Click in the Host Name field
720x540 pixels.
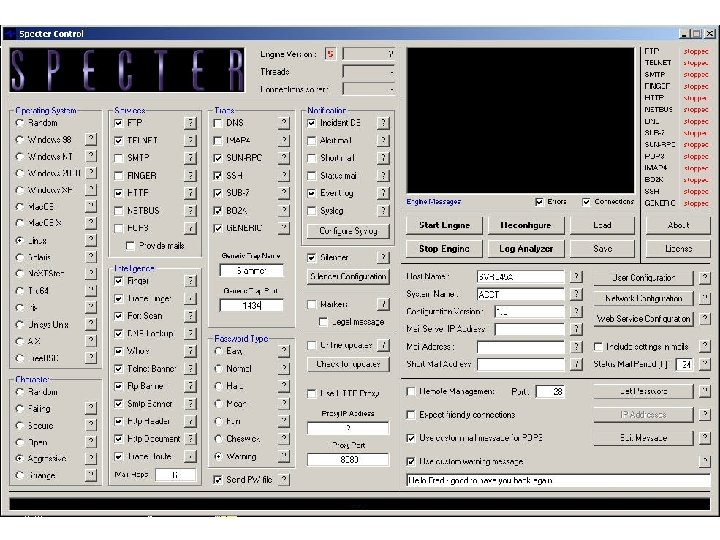pos(521,276)
